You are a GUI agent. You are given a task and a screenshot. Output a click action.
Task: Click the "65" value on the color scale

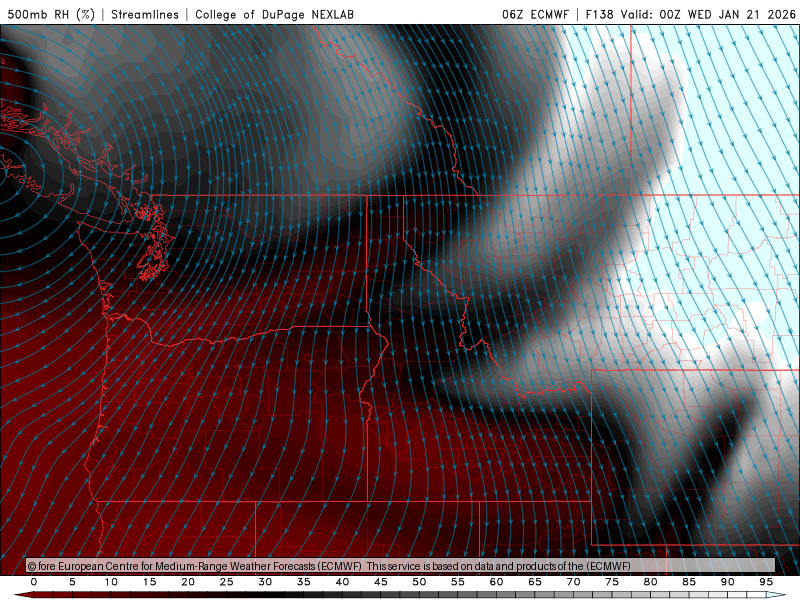point(535,582)
